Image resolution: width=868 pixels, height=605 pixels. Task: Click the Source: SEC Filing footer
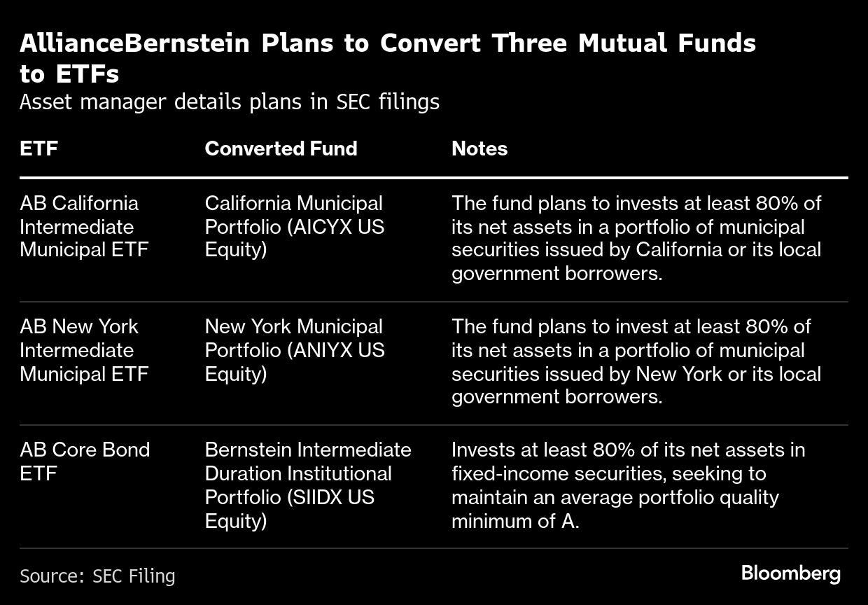(97, 576)
